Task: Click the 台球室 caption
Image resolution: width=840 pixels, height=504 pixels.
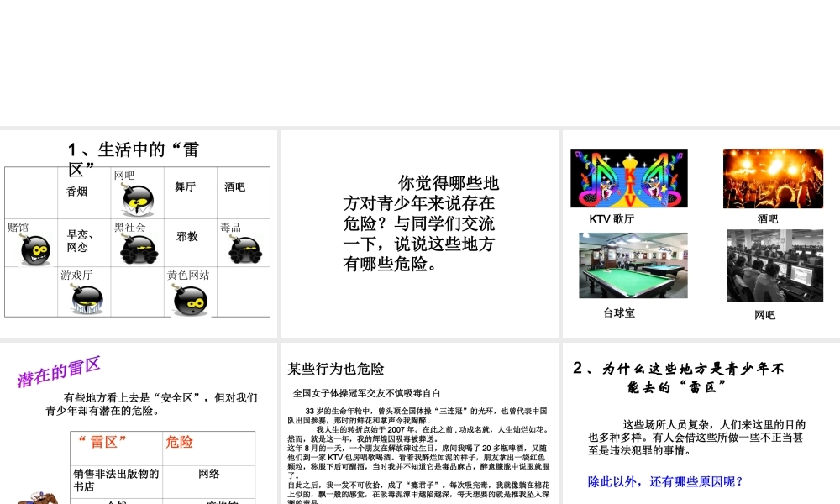Action: click(619, 313)
